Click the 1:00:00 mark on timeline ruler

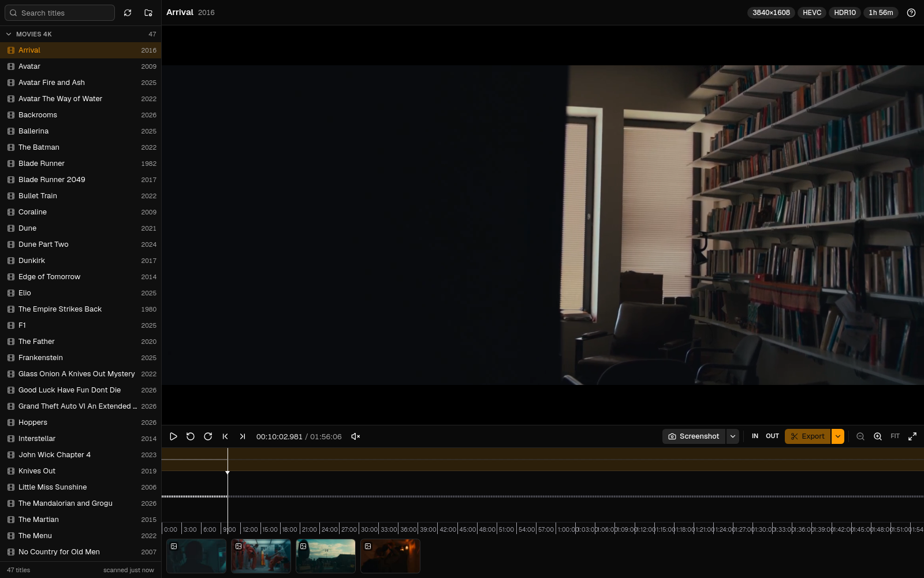(567, 529)
